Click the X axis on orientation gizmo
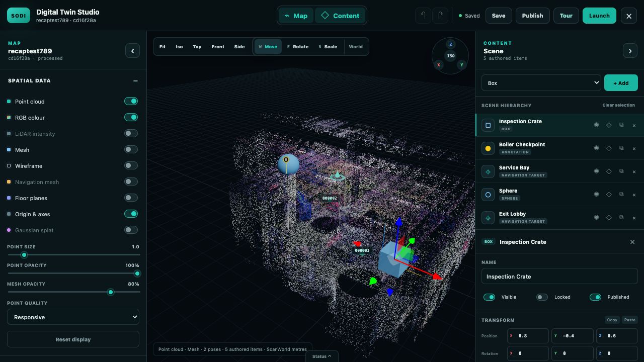Image resolution: width=644 pixels, height=362 pixels. pyautogui.click(x=439, y=65)
